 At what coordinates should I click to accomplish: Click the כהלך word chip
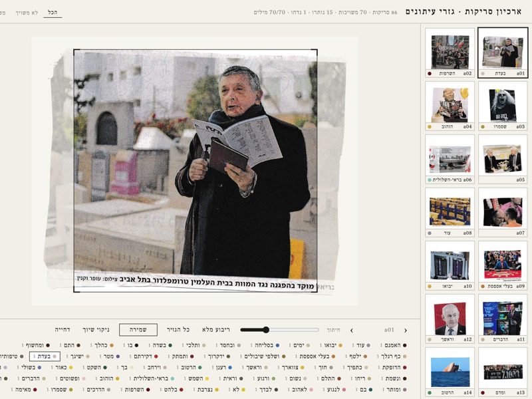point(102,345)
